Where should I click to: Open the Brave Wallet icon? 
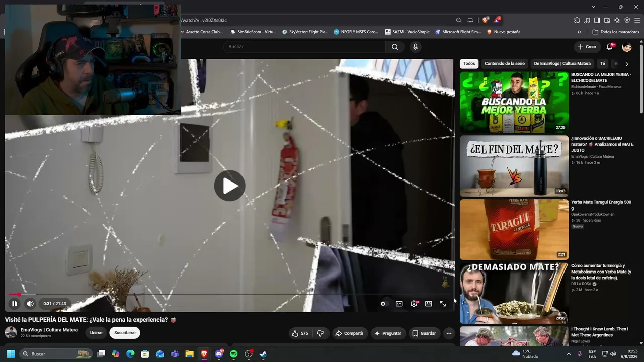(x=607, y=20)
